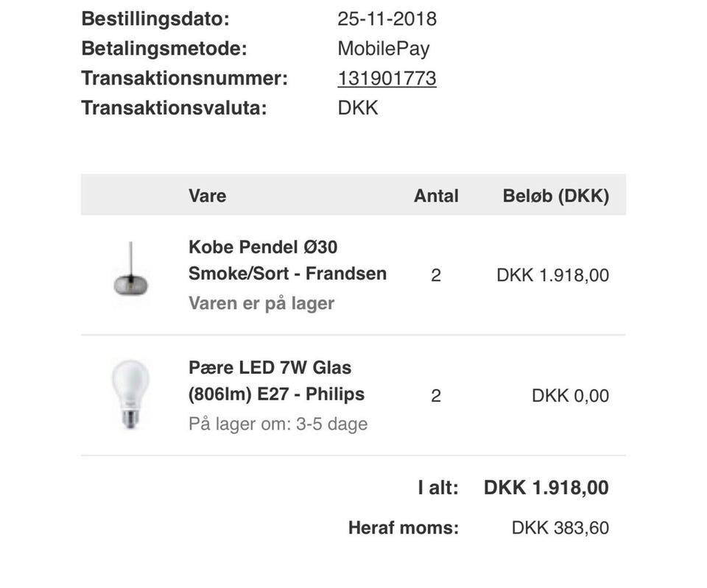Open transaction number 131901773 link

click(x=387, y=79)
